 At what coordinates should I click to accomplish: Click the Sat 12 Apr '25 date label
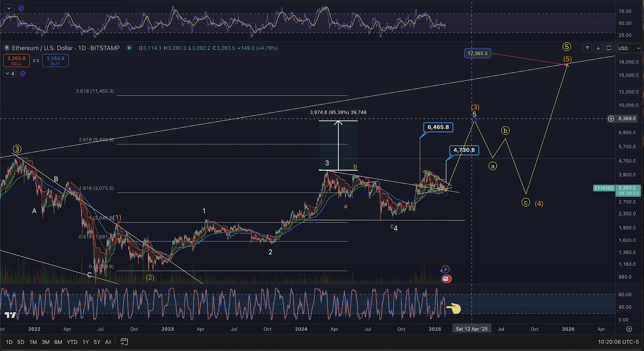coord(472,329)
